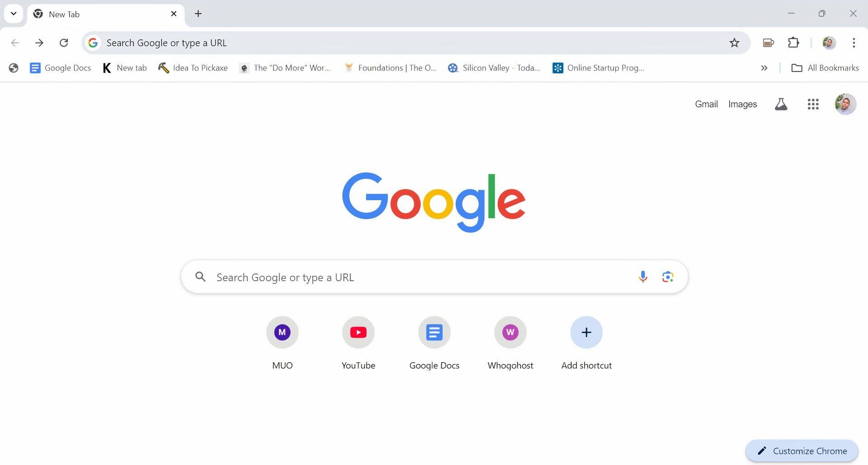Minimize the Chrome window
This screenshot has height=465, width=868.
[791, 14]
